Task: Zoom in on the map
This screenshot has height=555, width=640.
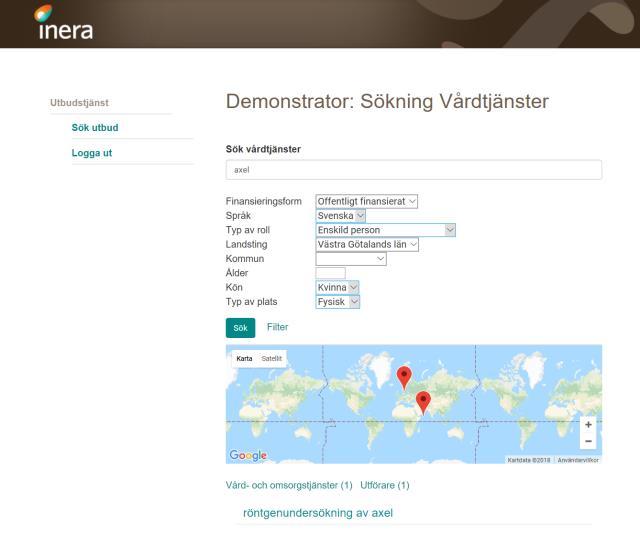Action: [x=588, y=425]
